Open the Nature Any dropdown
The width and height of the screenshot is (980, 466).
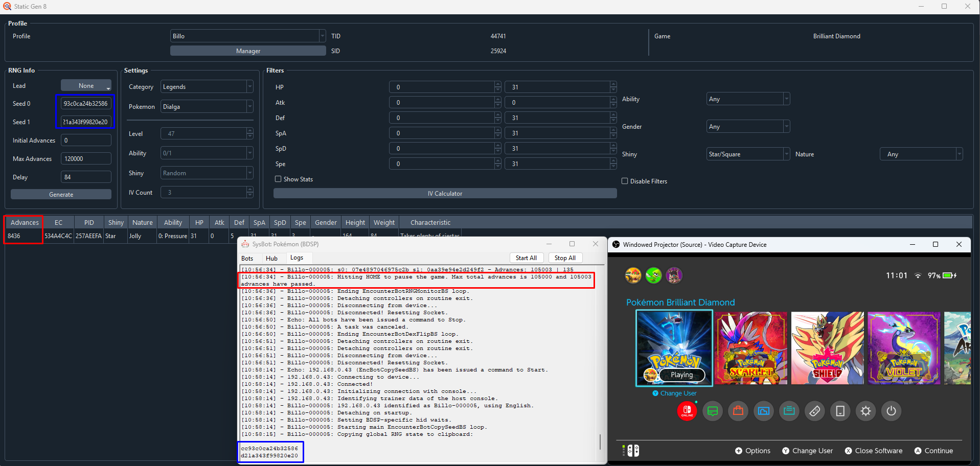tap(921, 154)
